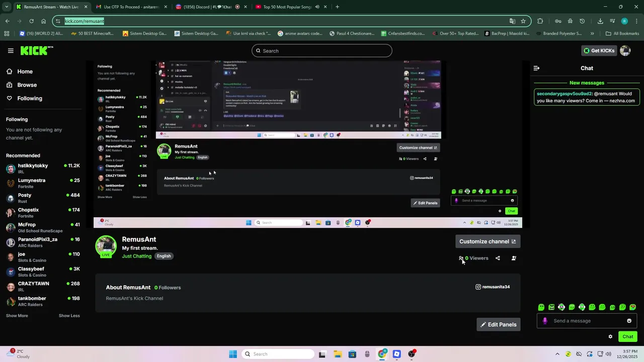
Task: Click the New messages indicator in chat
Action: (587, 83)
